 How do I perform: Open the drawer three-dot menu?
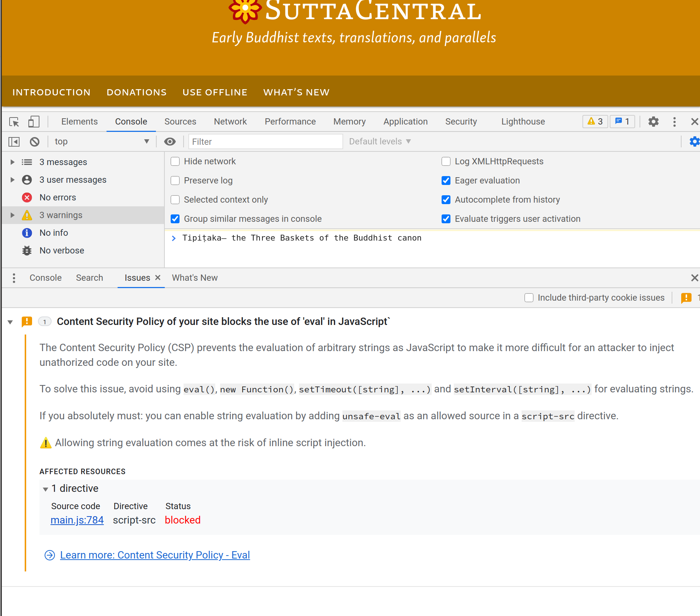tap(14, 278)
